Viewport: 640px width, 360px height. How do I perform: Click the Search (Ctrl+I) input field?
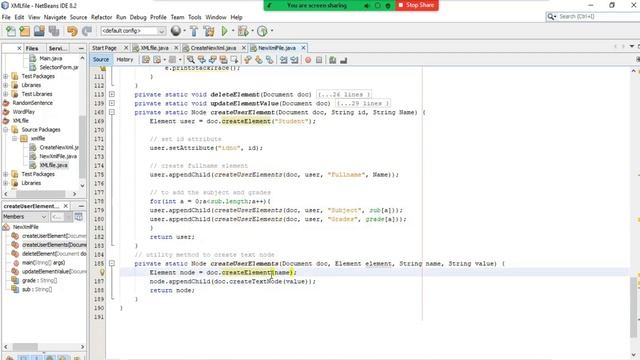click(596, 17)
